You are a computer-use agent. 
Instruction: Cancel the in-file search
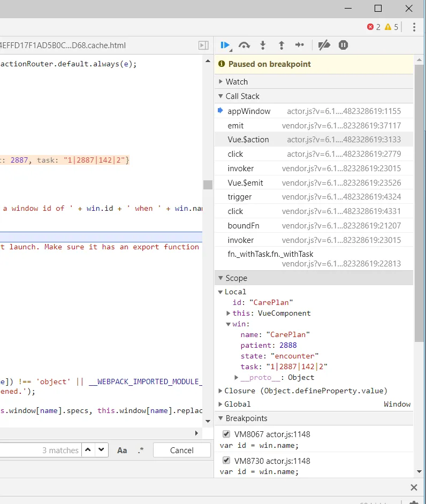(x=181, y=450)
